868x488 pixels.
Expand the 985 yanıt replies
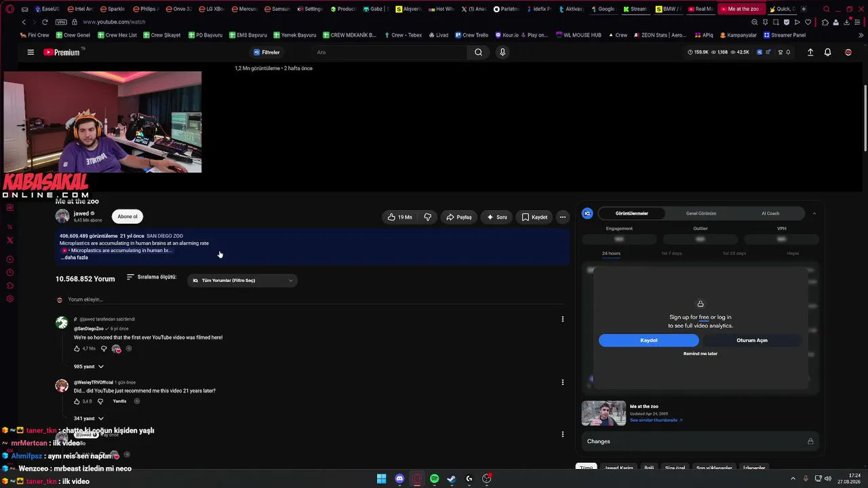(x=89, y=367)
